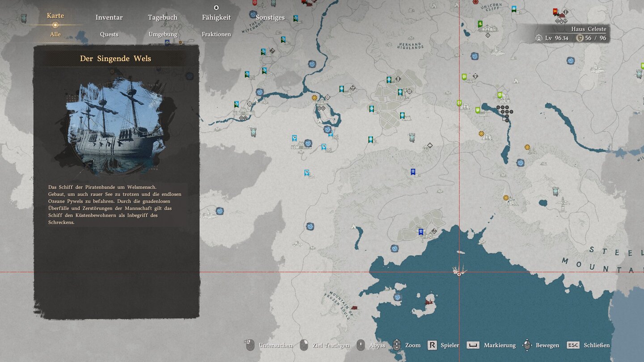Open the Fähigkeit tab
Image resolution: width=644 pixels, height=362 pixels.
tap(216, 17)
